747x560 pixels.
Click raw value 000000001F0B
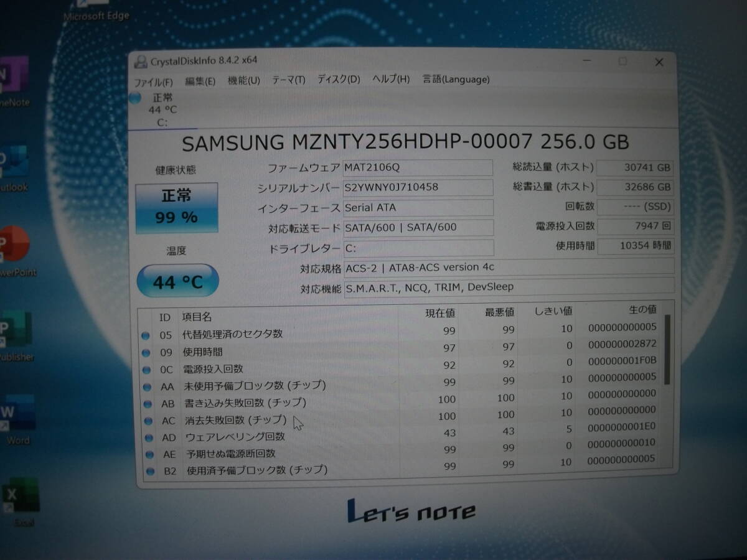(x=622, y=360)
